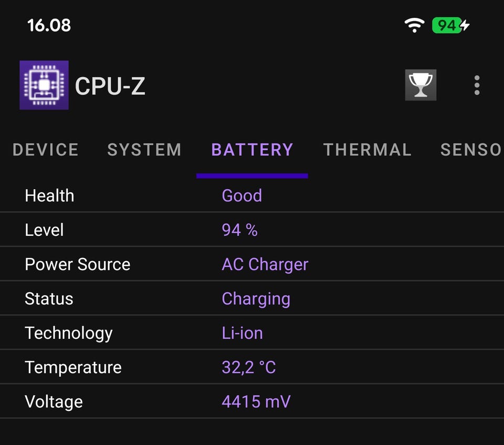The image size is (504, 445).
Task: Tap the 16.08 clock in status bar
Action: tap(49, 25)
